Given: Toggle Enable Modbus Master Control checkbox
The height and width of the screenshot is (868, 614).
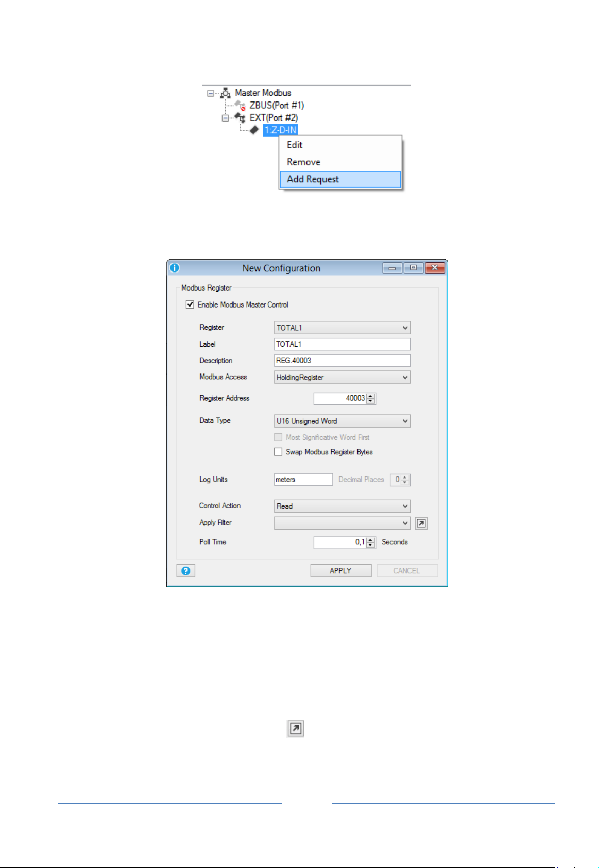Looking at the screenshot, I should pos(190,304).
